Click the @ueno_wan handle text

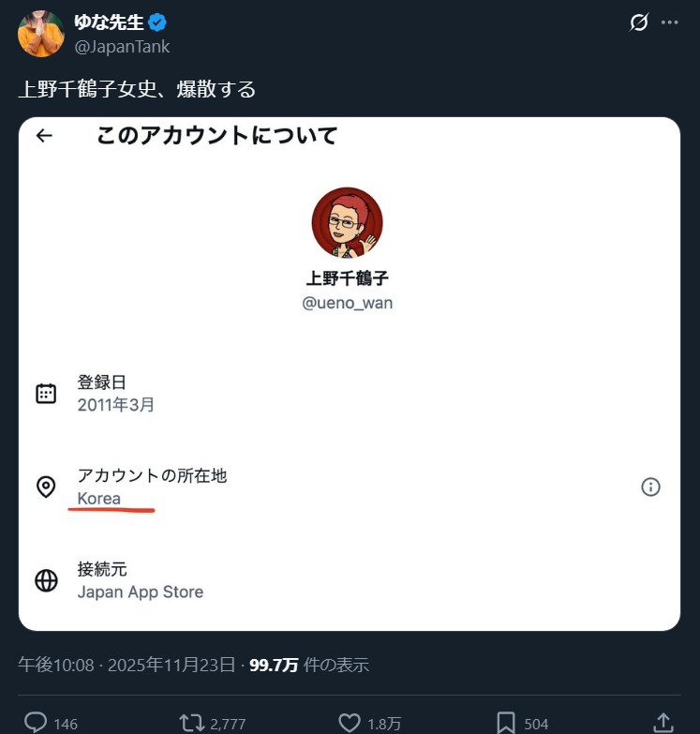point(347,303)
